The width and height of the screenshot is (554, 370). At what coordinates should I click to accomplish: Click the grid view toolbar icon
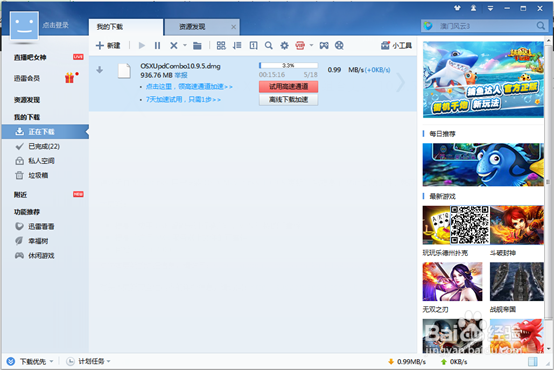point(221,46)
